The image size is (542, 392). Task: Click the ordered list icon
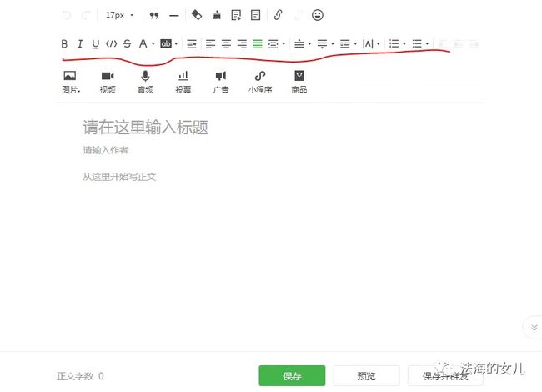pyautogui.click(x=394, y=44)
